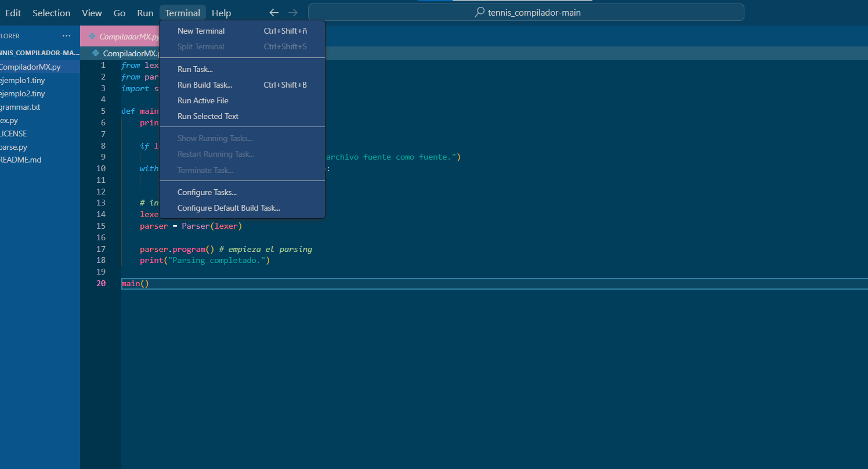Open the Run menu
This screenshot has height=469, width=868.
click(x=145, y=12)
